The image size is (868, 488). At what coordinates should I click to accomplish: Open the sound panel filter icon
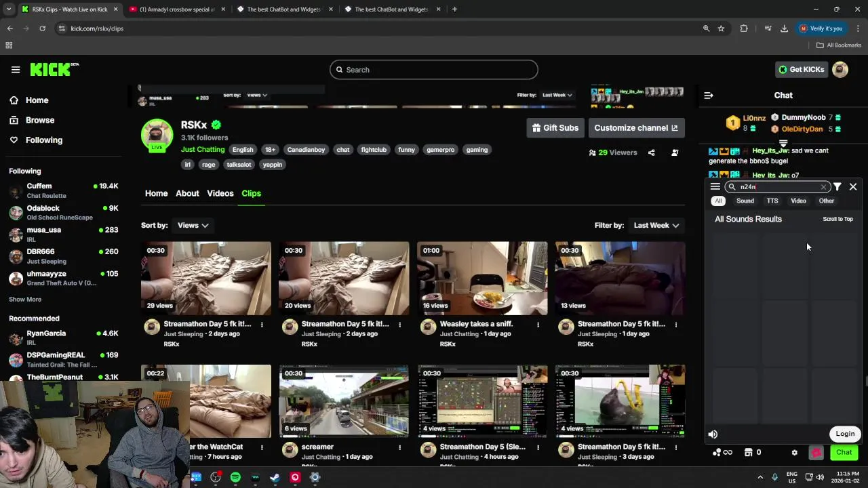(x=837, y=186)
